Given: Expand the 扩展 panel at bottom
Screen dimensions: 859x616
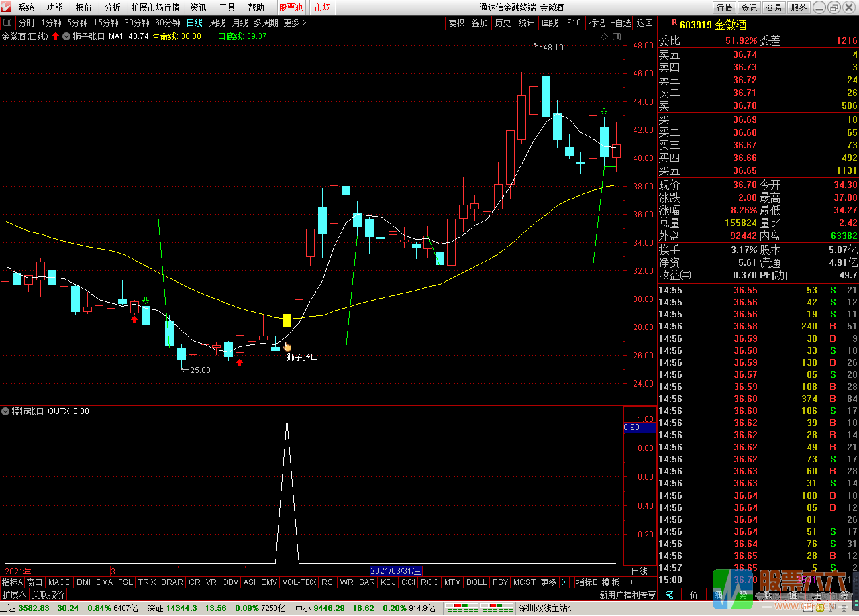Looking at the screenshot, I should [13, 595].
